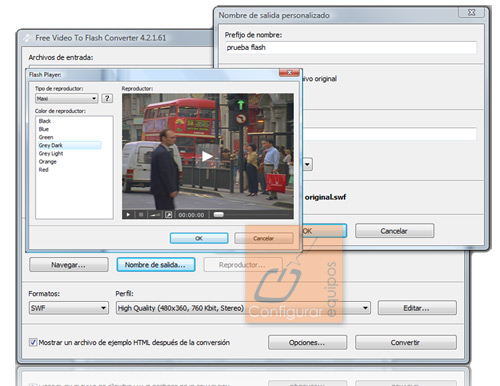Click the Editar... button
This screenshot has width=500, height=386.
coord(417,308)
